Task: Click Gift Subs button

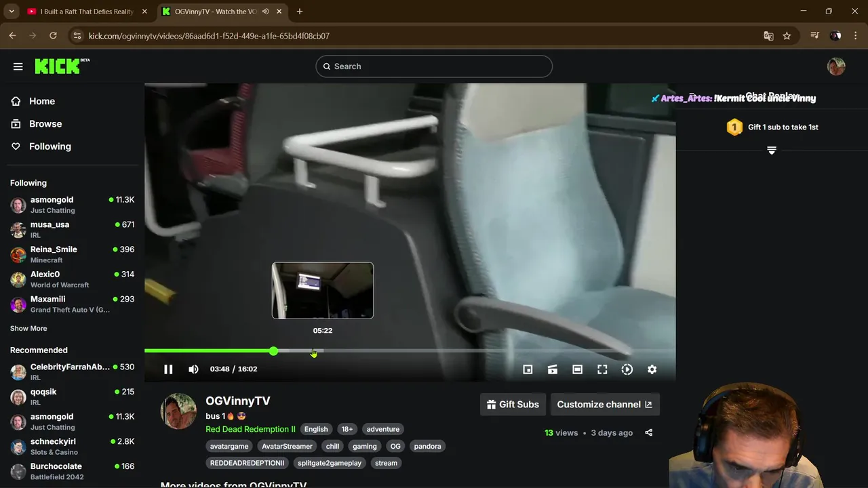Action: coord(513,405)
